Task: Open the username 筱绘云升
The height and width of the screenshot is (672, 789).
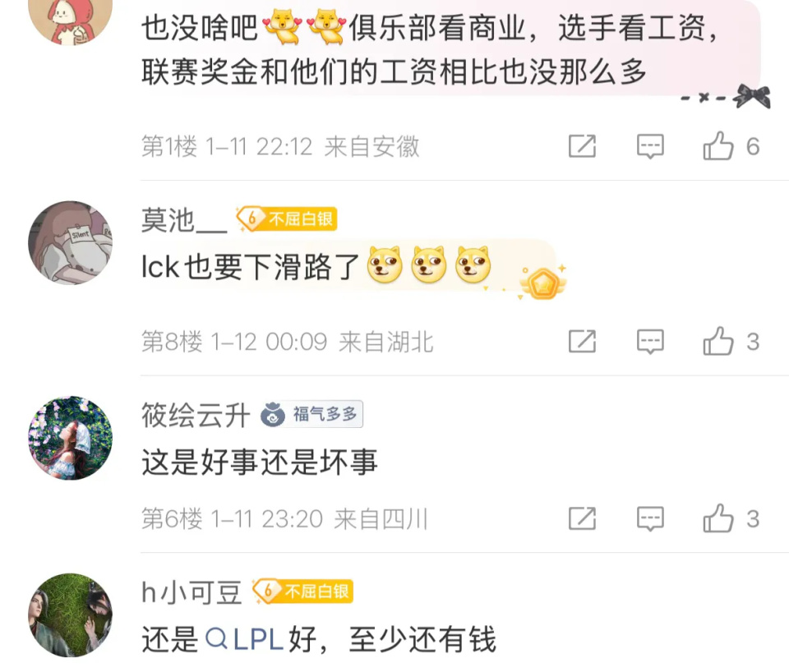Action: pos(196,415)
